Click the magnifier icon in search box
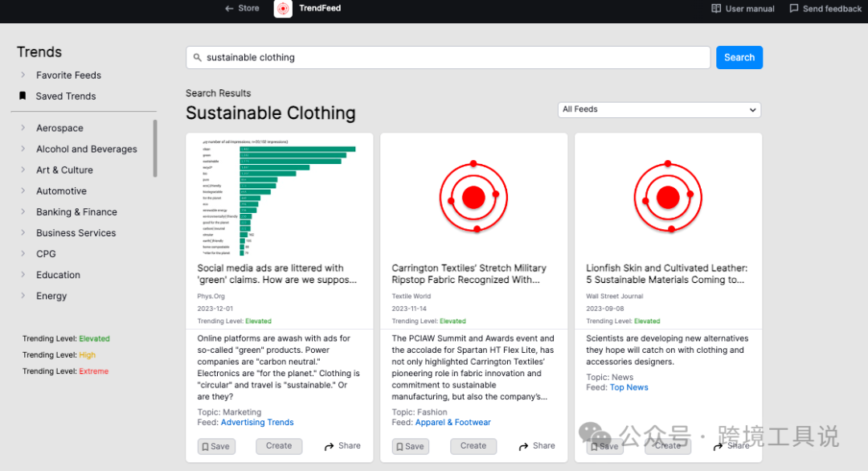Screen dimensions: 868x471 click(197, 58)
